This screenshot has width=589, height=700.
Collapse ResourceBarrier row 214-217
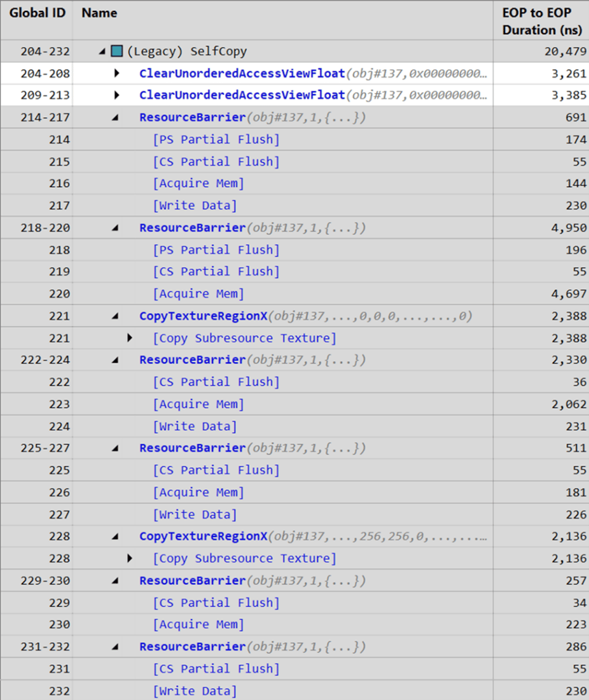click(115, 118)
